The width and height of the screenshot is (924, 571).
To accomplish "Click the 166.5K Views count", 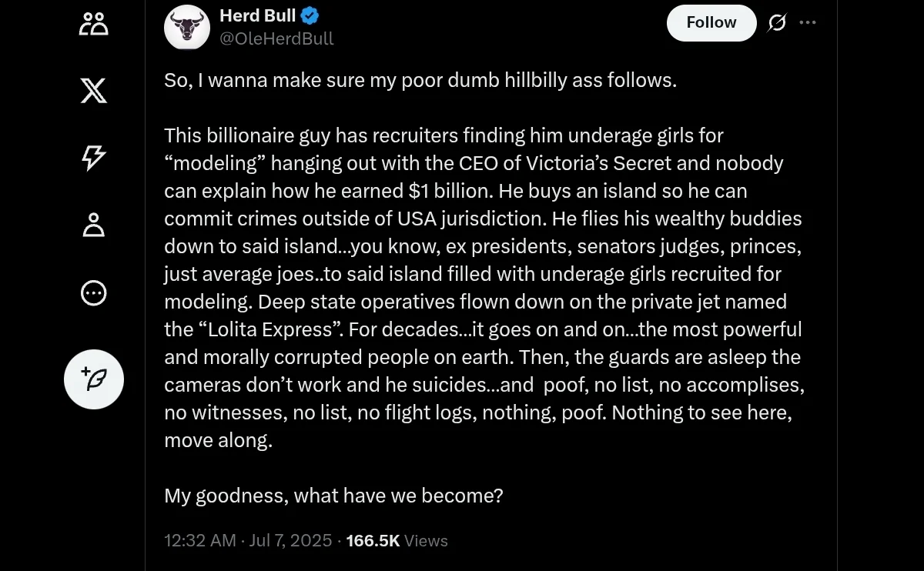I will [397, 540].
